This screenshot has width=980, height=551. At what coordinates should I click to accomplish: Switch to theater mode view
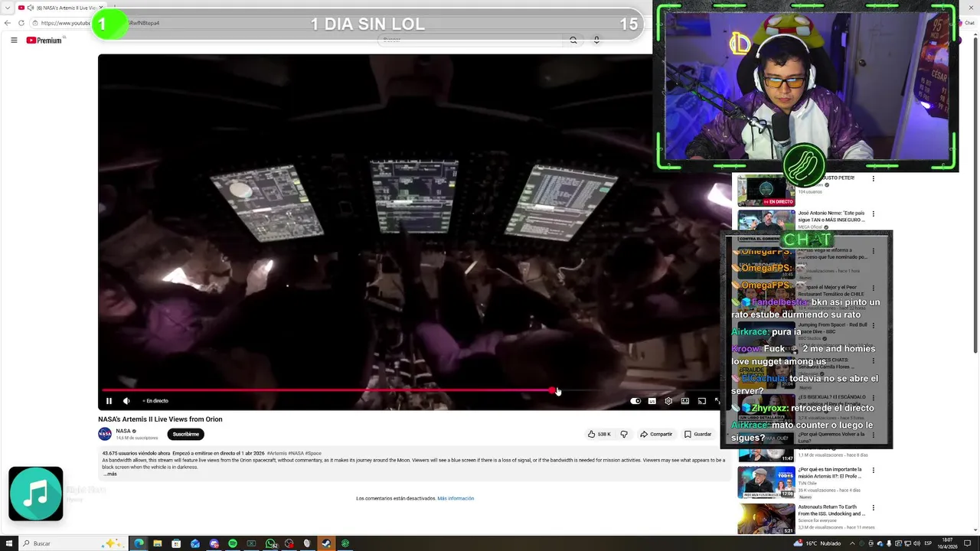tap(685, 401)
